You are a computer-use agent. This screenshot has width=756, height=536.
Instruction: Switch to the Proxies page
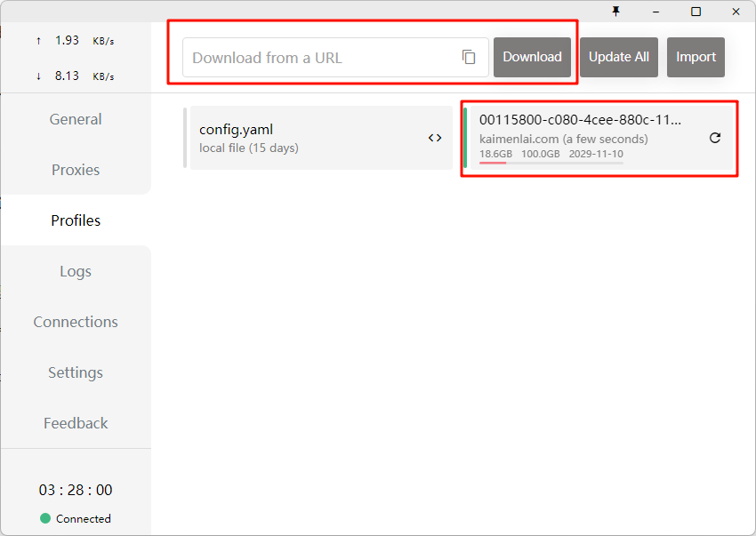(x=76, y=170)
